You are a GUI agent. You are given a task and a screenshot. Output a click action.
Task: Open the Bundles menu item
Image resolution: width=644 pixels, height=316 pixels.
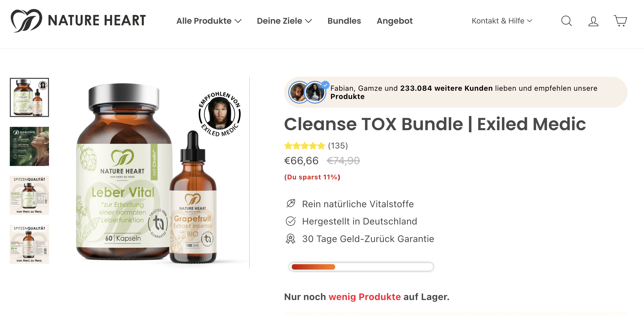tap(344, 21)
